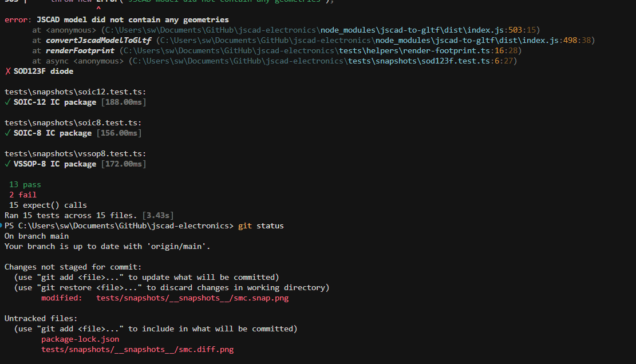Open the untracked smc.diff.png file path
636x364 pixels.
(137, 350)
